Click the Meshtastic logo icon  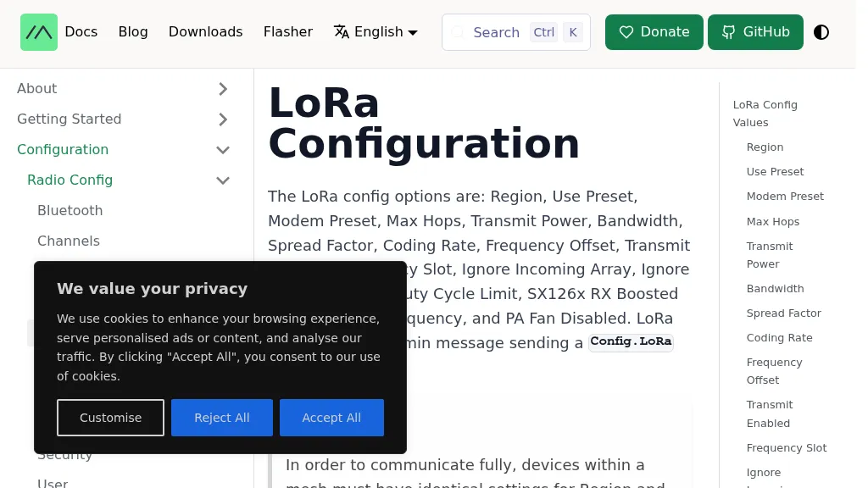[39, 32]
